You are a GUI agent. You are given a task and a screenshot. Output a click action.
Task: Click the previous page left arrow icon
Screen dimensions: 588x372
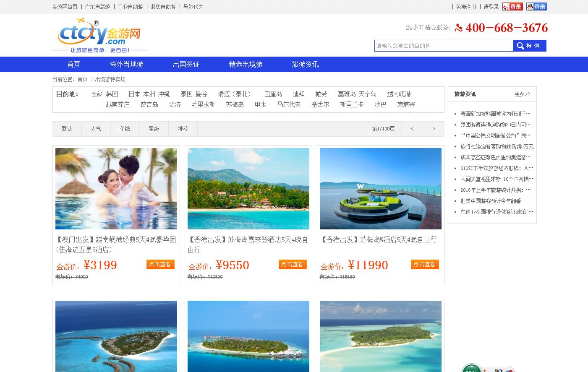click(412, 129)
